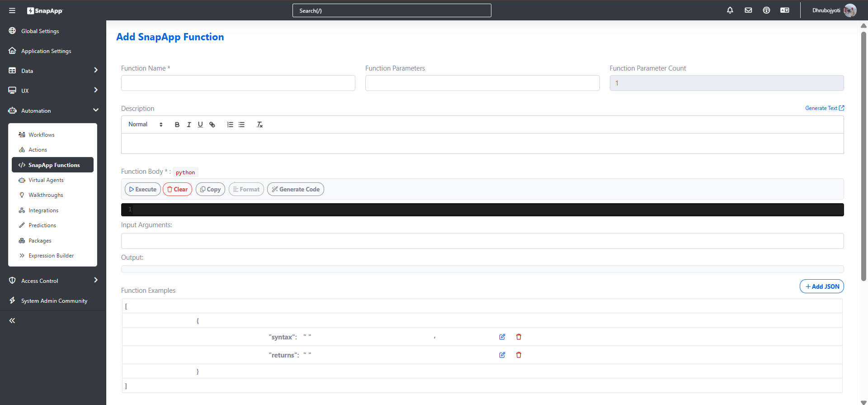
Task: Click the ID card icon in header
Action: pyautogui.click(x=785, y=10)
